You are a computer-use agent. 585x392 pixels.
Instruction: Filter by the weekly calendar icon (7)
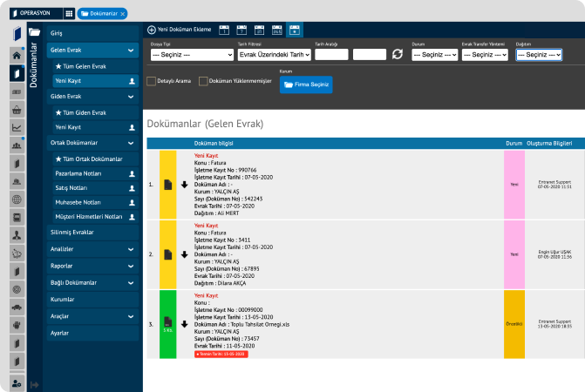[241, 30]
